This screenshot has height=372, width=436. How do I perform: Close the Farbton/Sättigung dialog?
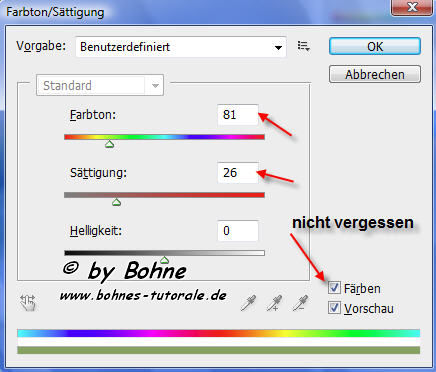[x=412, y=7]
